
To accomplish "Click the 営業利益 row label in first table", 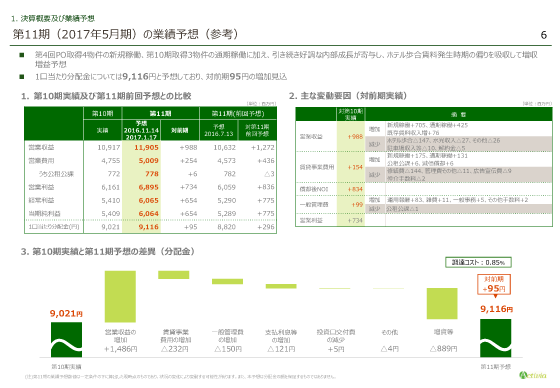I will click(41, 187).
